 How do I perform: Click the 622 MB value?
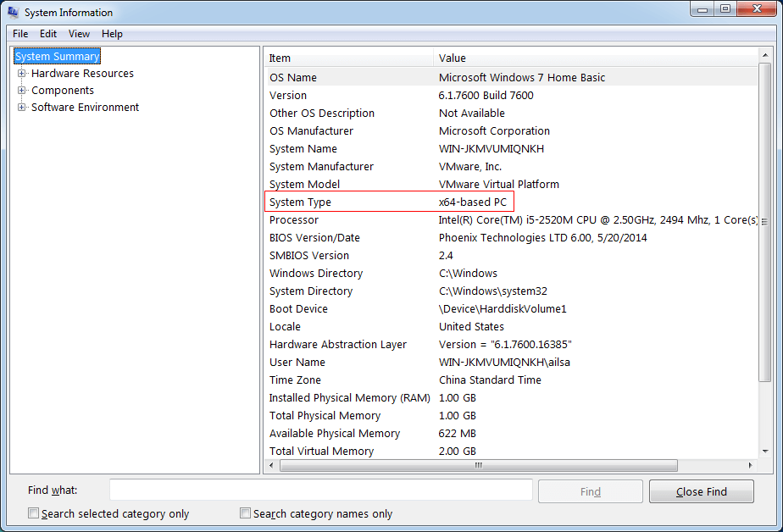click(458, 434)
